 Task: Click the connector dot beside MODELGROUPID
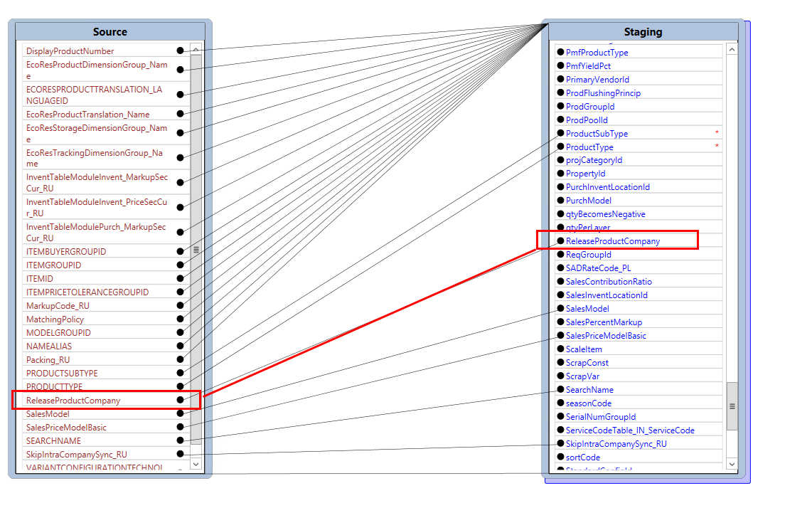(181, 332)
